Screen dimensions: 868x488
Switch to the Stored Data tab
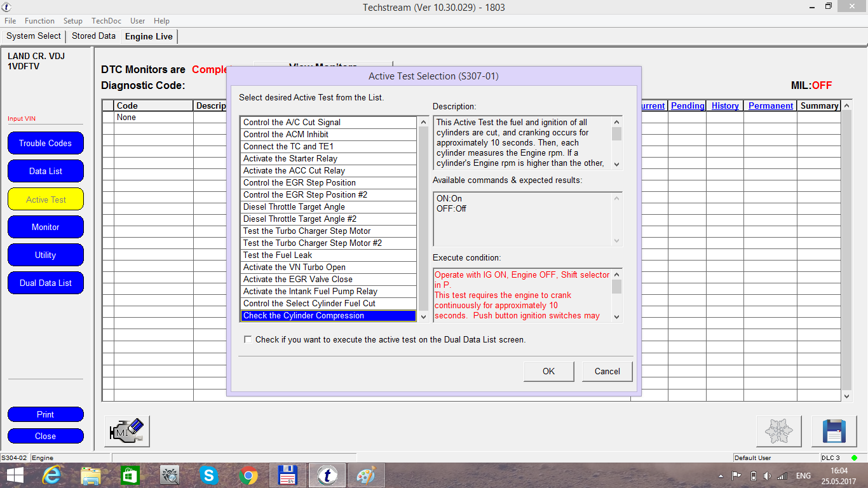click(93, 36)
